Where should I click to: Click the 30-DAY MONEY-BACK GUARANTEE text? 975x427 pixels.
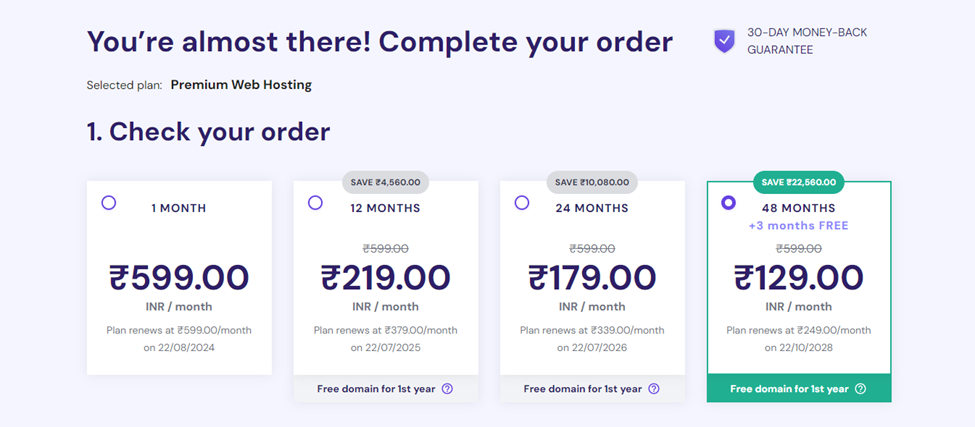[x=807, y=41]
